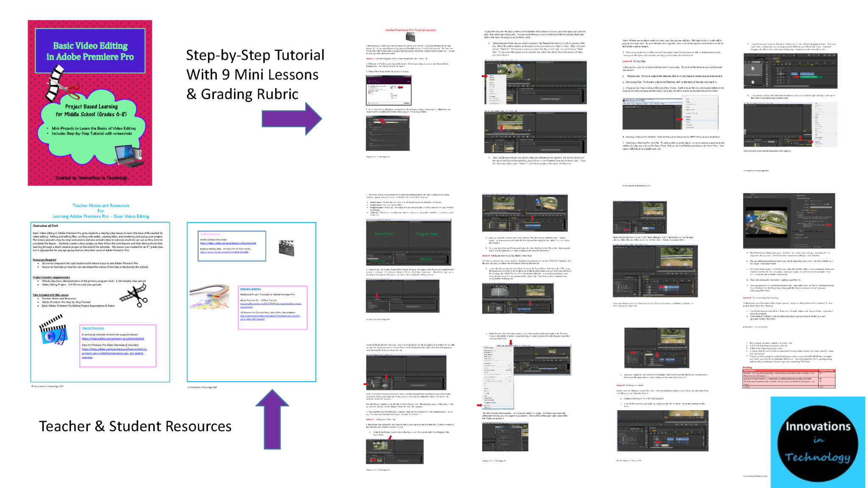Toggle the Match Sequence Settings checkbox

(x=796, y=198)
